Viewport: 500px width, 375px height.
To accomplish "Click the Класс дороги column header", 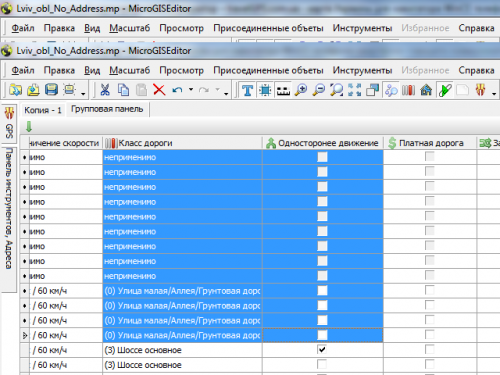I will [182, 143].
